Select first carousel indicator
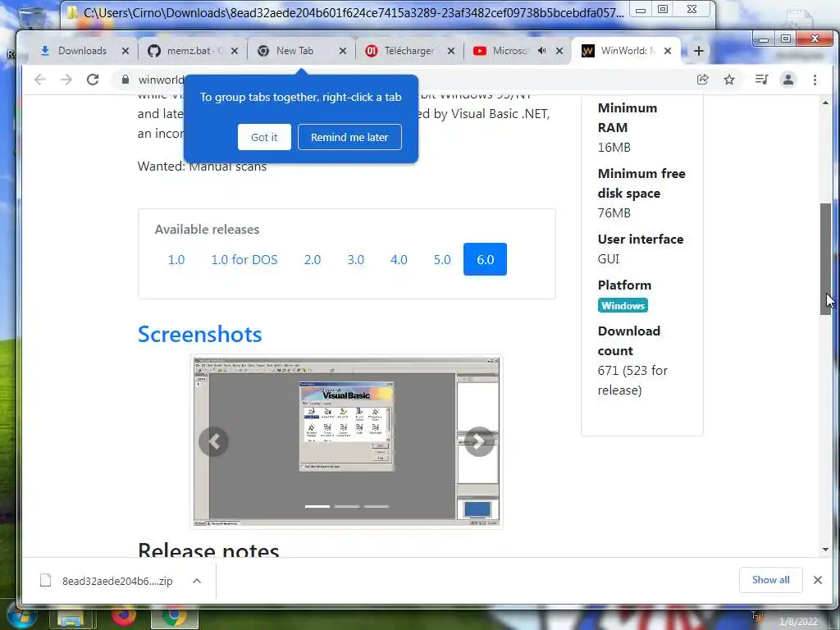Viewport: 840px width, 630px height. click(x=317, y=506)
